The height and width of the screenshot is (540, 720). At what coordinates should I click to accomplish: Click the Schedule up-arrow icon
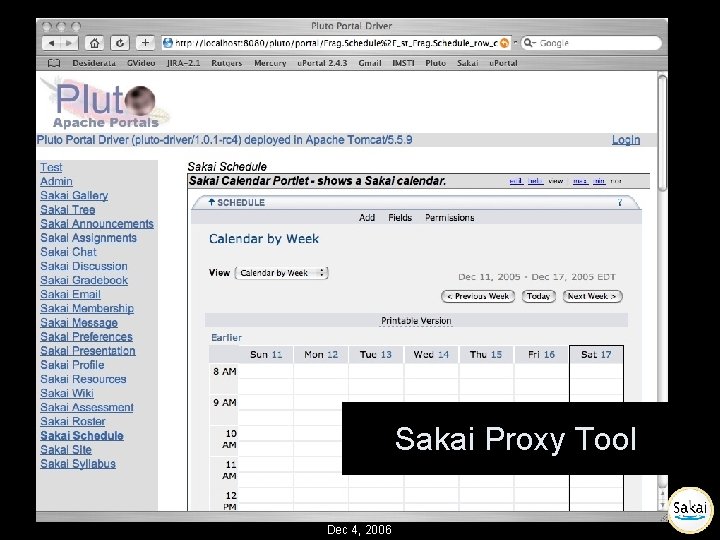coord(212,202)
